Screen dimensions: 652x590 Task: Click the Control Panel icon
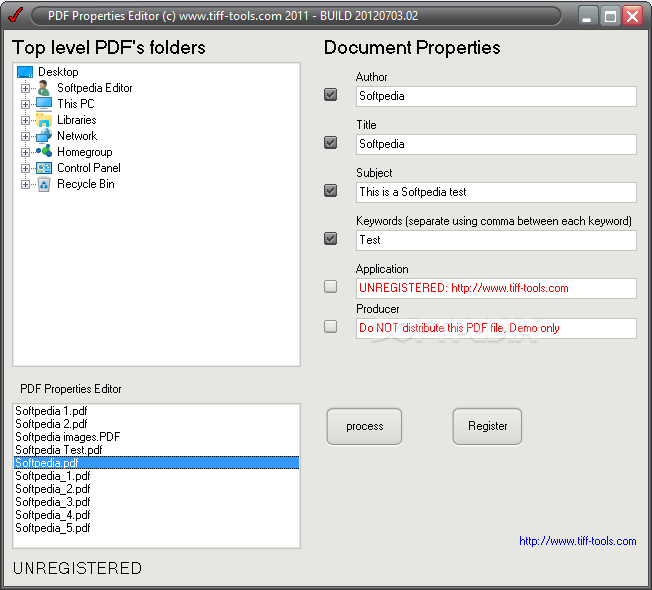(x=44, y=168)
